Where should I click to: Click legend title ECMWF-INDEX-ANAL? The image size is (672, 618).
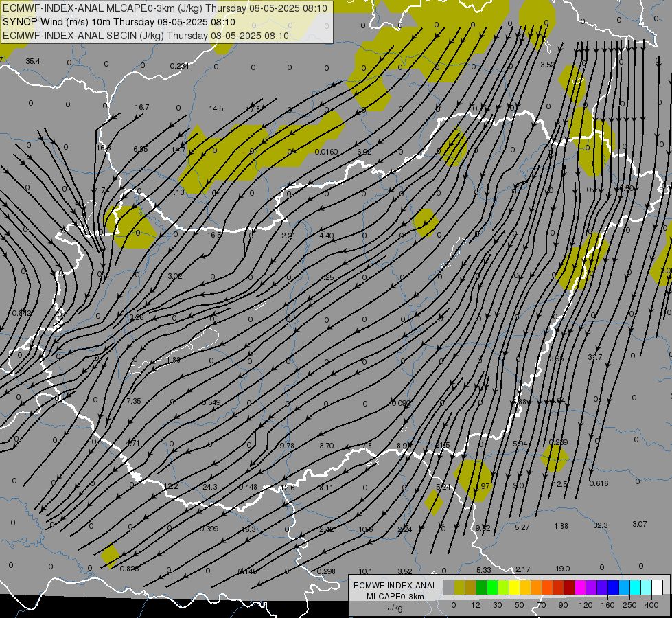(x=395, y=586)
